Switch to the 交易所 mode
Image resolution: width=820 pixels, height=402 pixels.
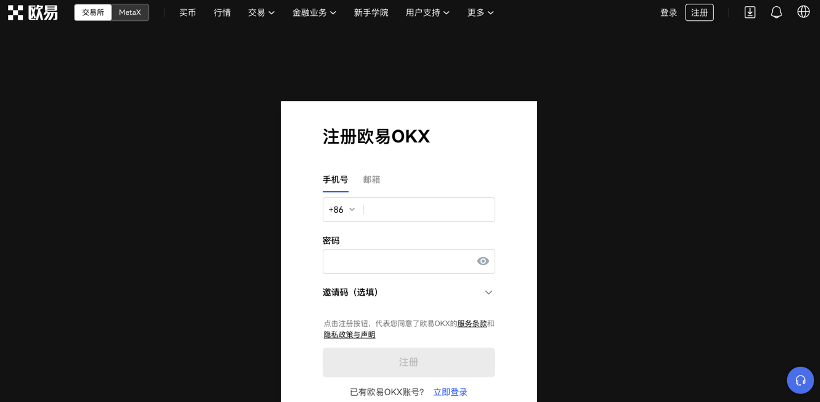click(93, 13)
